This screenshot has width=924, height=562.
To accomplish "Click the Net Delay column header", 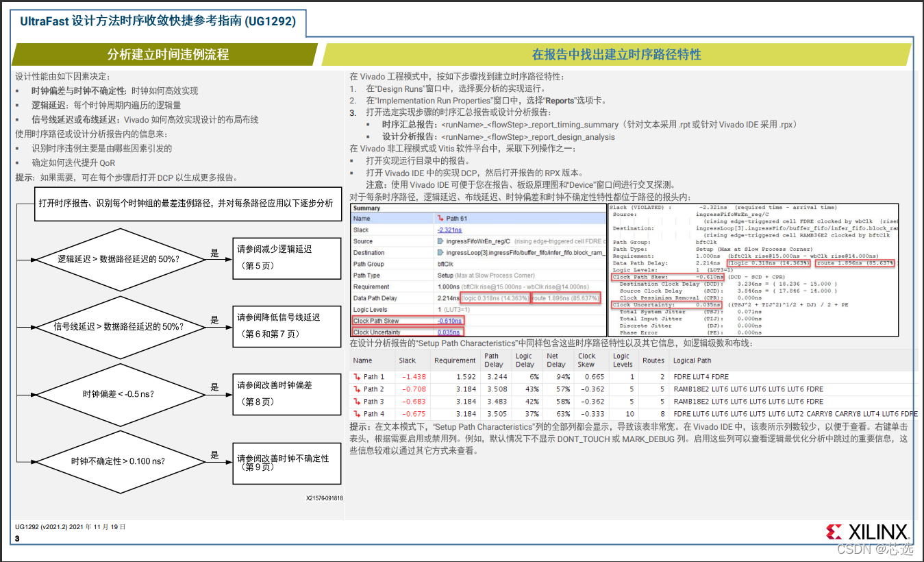I will click(556, 361).
